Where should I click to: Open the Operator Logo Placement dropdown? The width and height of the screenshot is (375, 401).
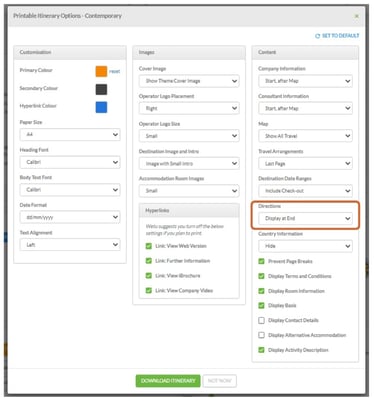[189, 108]
